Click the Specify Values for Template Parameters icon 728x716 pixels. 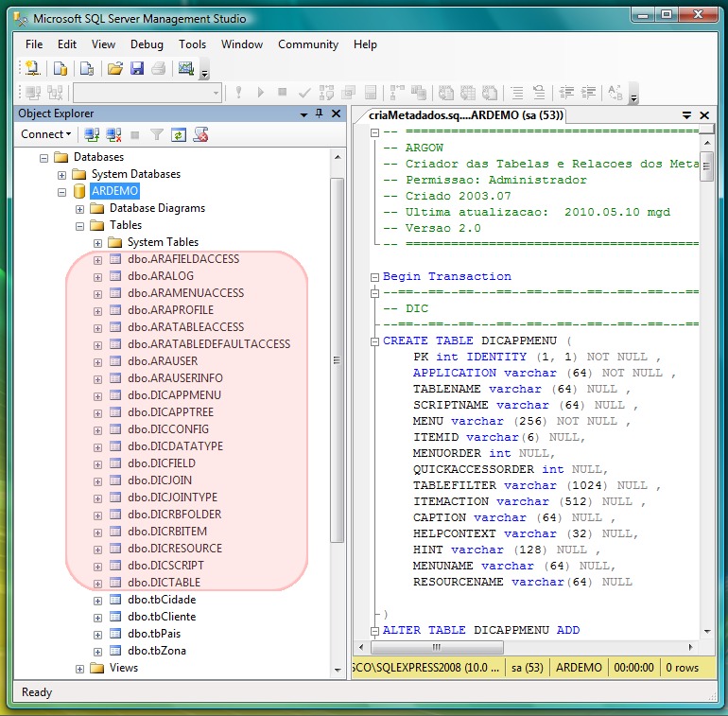(x=615, y=93)
